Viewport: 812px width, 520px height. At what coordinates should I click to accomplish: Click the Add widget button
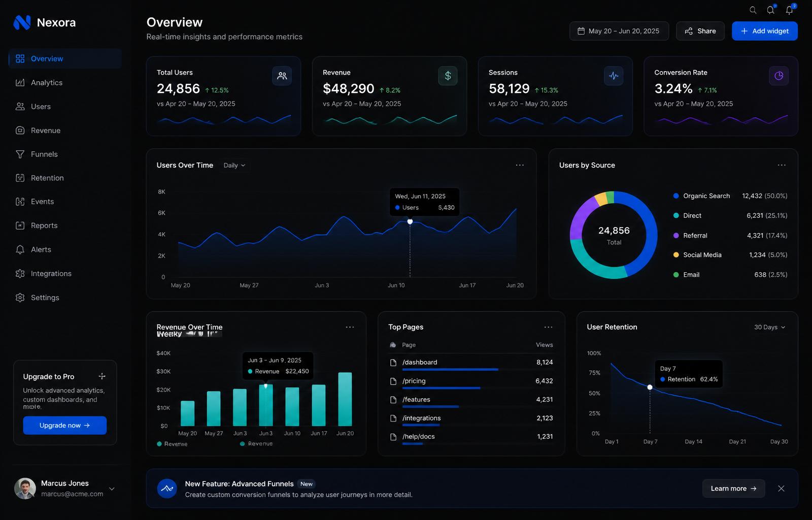[765, 31]
